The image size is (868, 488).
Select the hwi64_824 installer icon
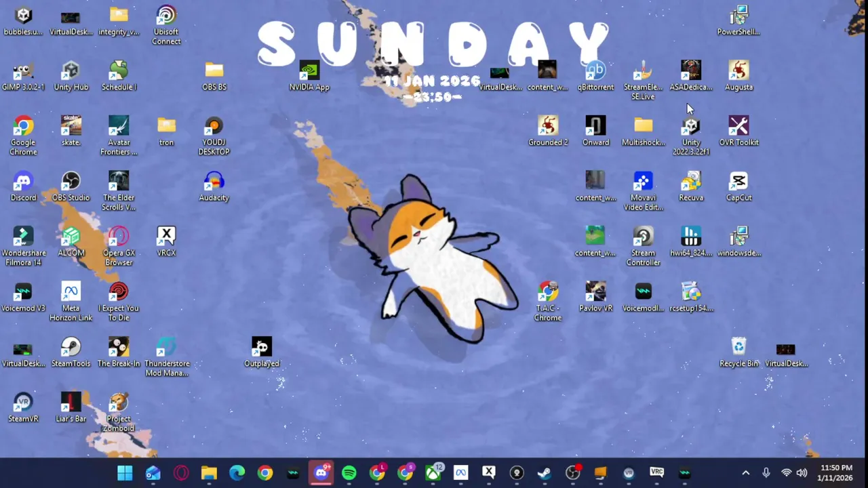pos(691,242)
